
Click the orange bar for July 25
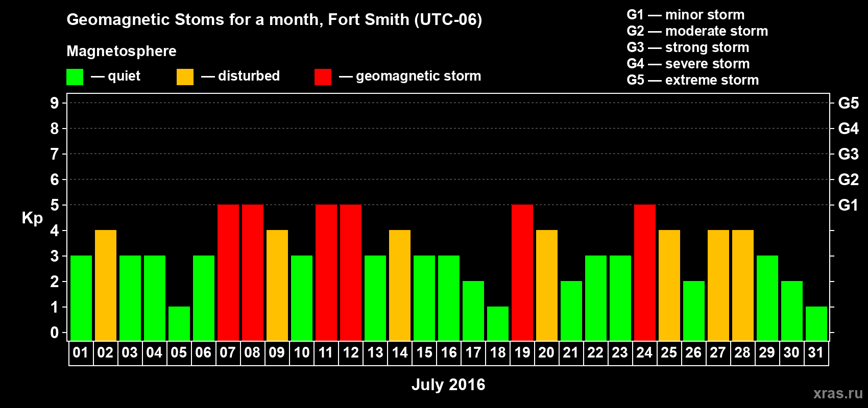tap(669, 286)
